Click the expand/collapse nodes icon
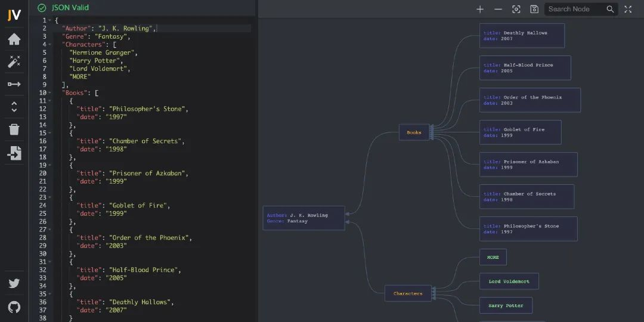 click(14, 107)
